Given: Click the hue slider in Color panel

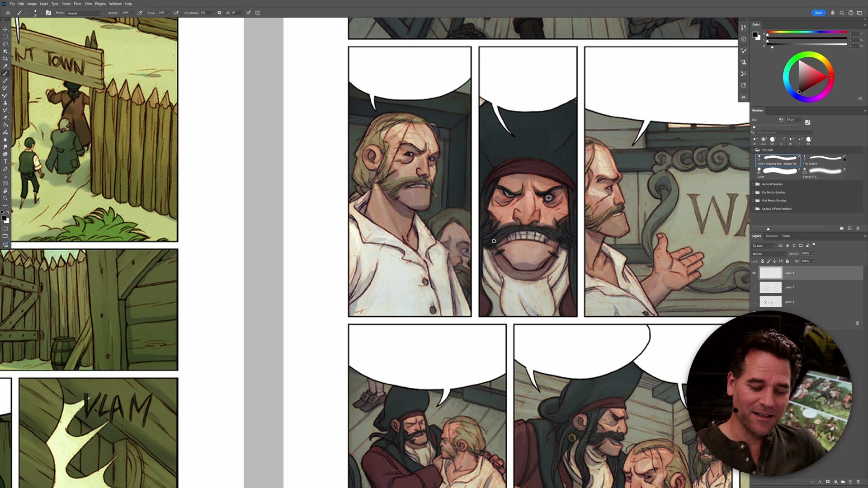Looking at the screenshot, I should [x=807, y=32].
